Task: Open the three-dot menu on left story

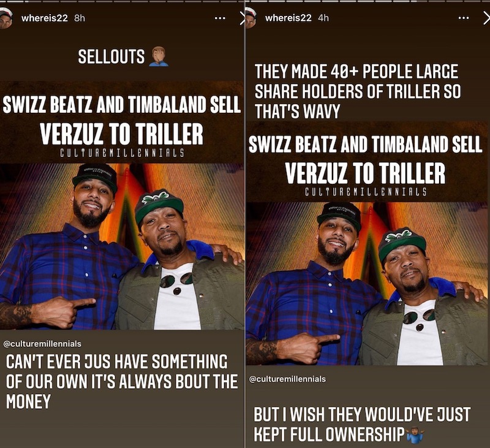Action: pos(220,18)
